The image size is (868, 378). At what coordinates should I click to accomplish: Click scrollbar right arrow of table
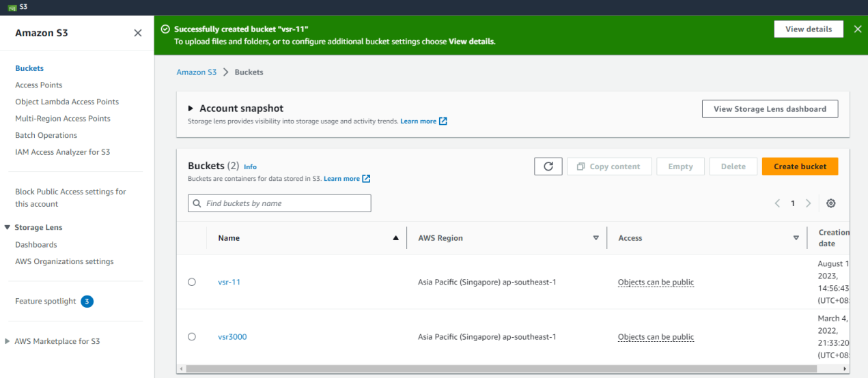click(x=845, y=368)
